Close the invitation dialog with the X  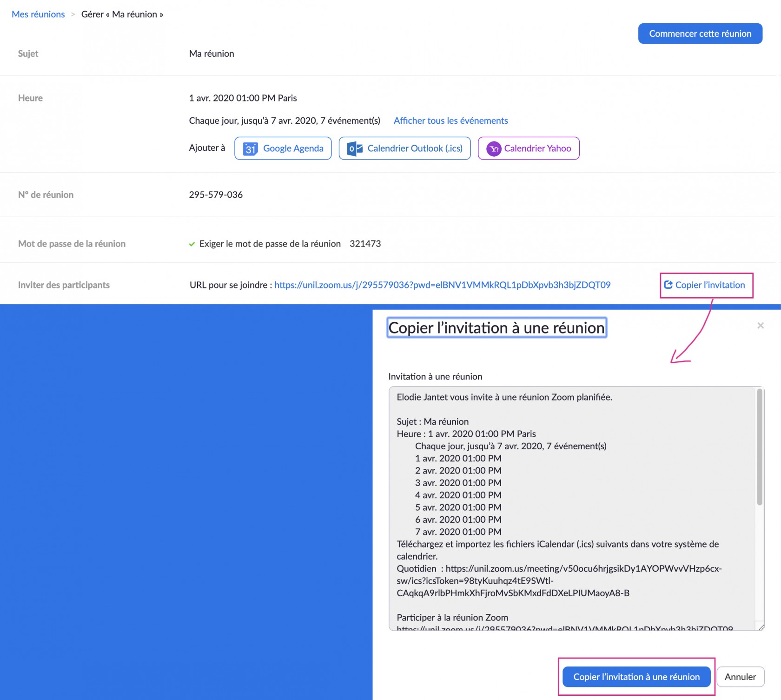(760, 326)
